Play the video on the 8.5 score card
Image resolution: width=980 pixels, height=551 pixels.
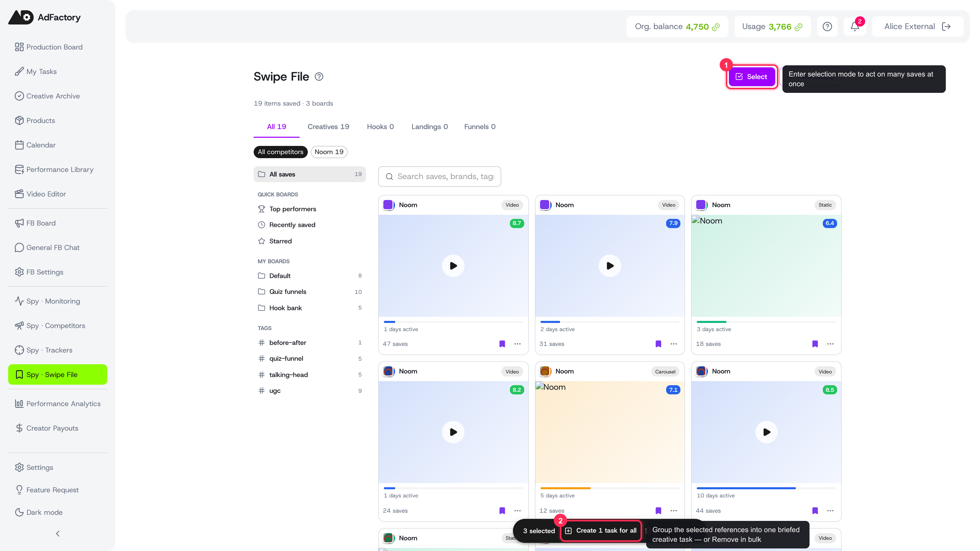pyautogui.click(x=766, y=432)
